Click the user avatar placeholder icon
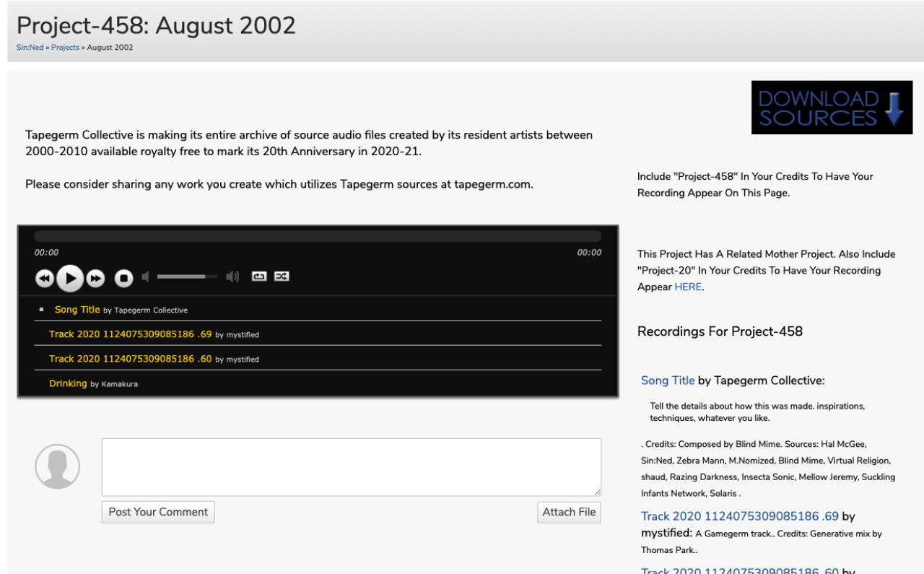Image resolution: width=924 pixels, height=574 pixels. pos(57,466)
